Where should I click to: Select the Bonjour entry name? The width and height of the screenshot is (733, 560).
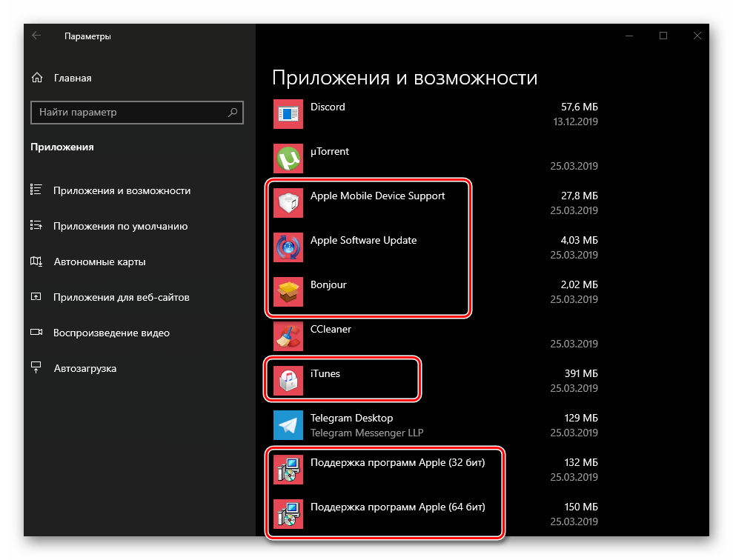[328, 285]
